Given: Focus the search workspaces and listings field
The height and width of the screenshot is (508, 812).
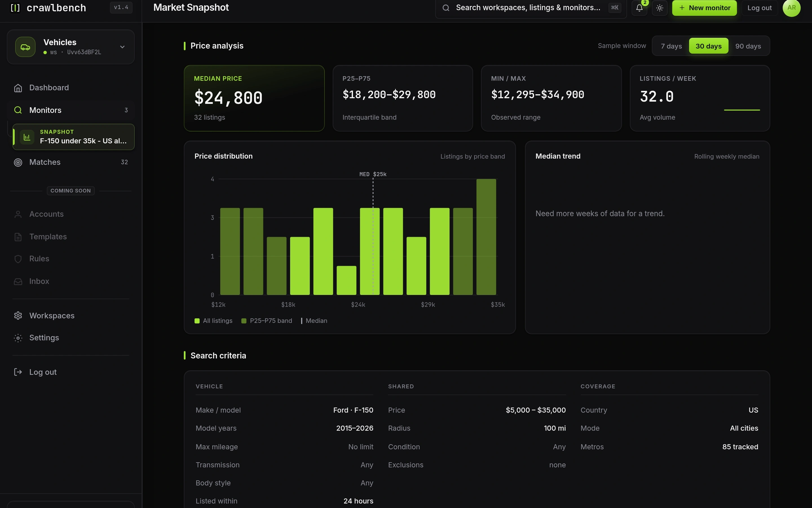Looking at the screenshot, I should click(531, 8).
